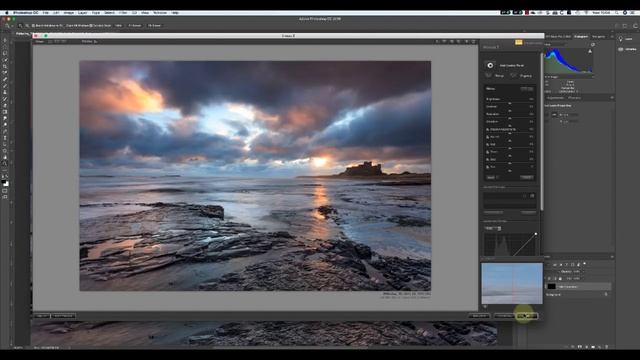640x360 pixels.
Task: Click the Quick Mask mode icon
Action: point(5,191)
